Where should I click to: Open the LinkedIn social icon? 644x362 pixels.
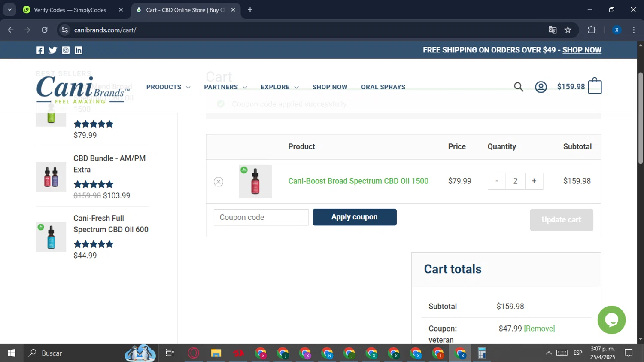click(79, 50)
